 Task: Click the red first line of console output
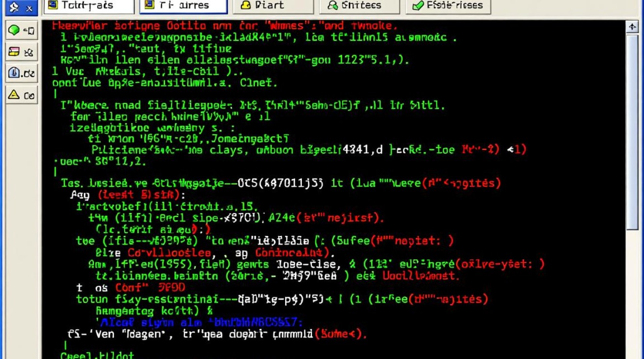coord(224,26)
